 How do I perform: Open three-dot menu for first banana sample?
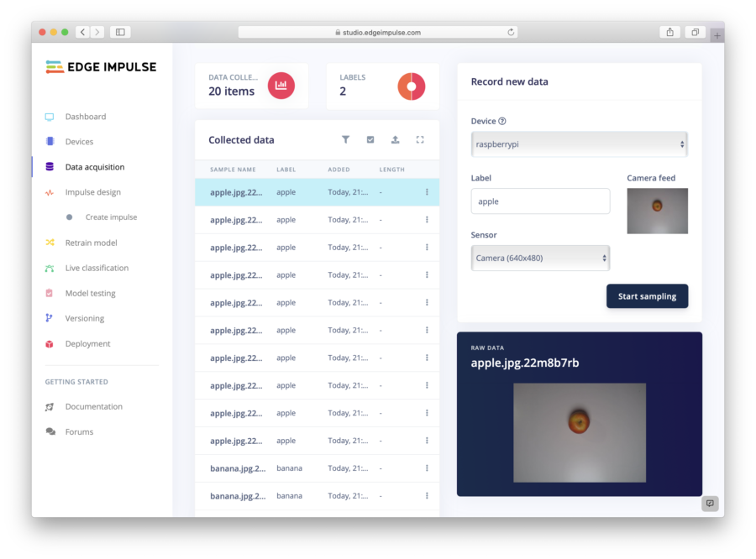click(427, 468)
